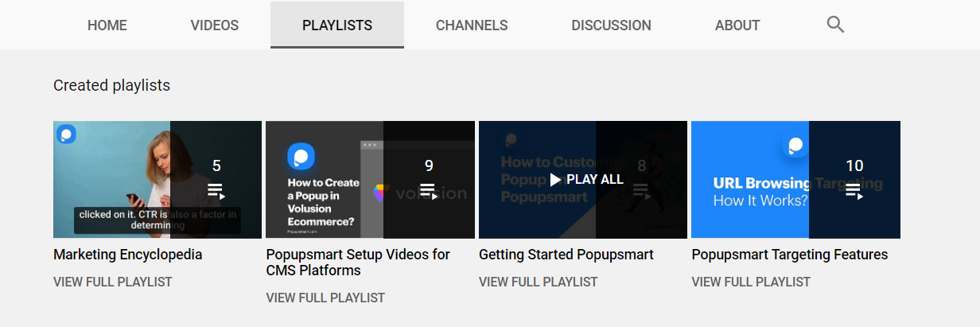Open the Videos tab

215,25
